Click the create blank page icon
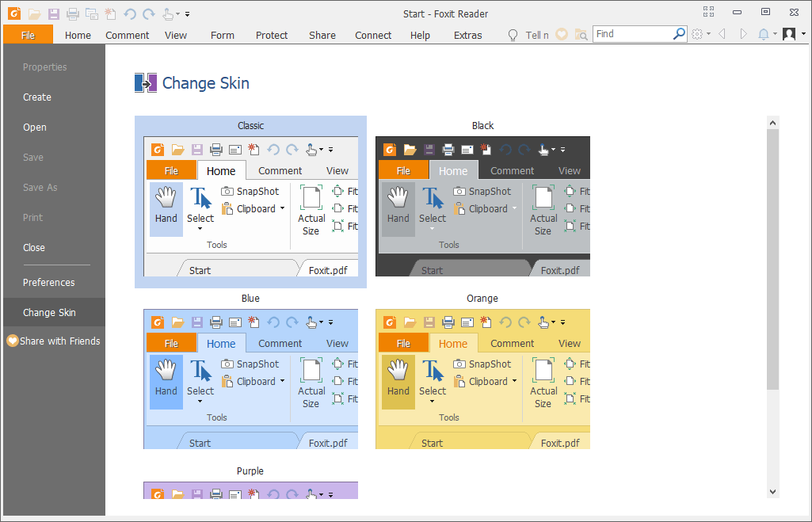Image resolution: width=812 pixels, height=522 pixels. [x=110, y=14]
